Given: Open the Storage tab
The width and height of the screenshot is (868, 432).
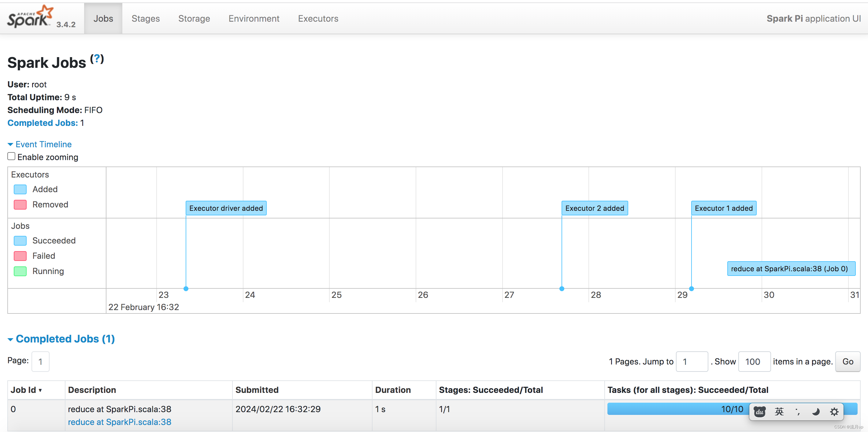Looking at the screenshot, I should point(194,19).
